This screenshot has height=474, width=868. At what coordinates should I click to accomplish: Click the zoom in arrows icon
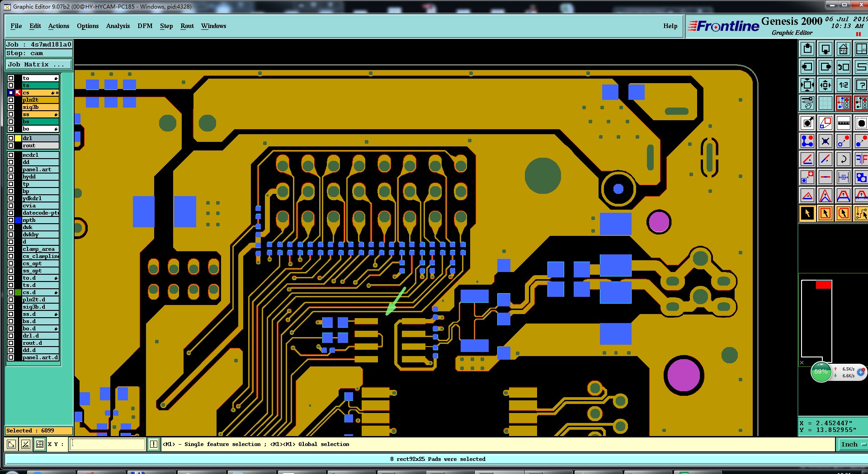[826, 85]
